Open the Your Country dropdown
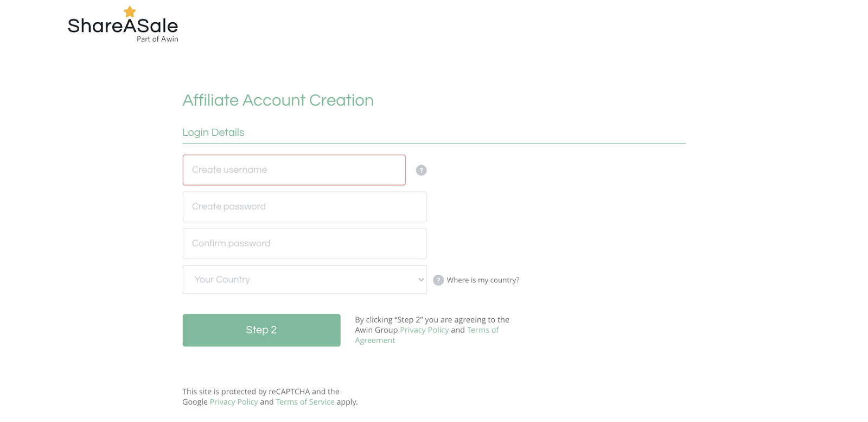868x422 pixels. pyautogui.click(x=304, y=280)
